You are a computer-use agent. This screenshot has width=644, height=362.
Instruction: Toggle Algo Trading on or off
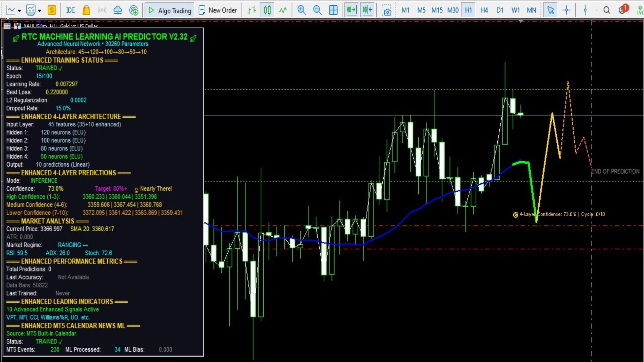(170, 10)
